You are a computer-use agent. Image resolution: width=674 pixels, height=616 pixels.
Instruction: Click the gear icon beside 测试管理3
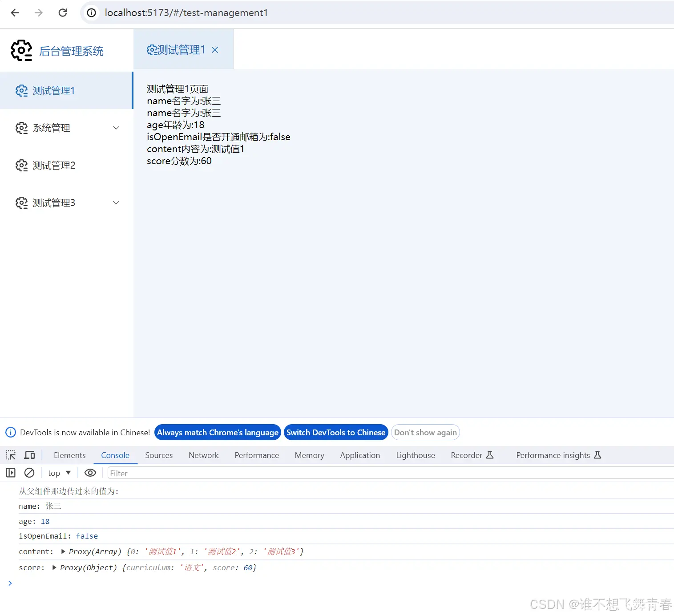[x=21, y=203]
